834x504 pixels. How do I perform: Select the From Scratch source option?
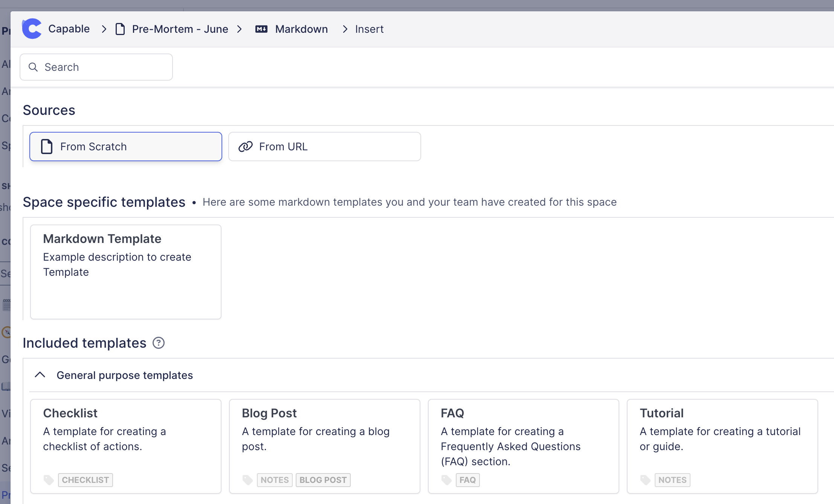point(125,147)
